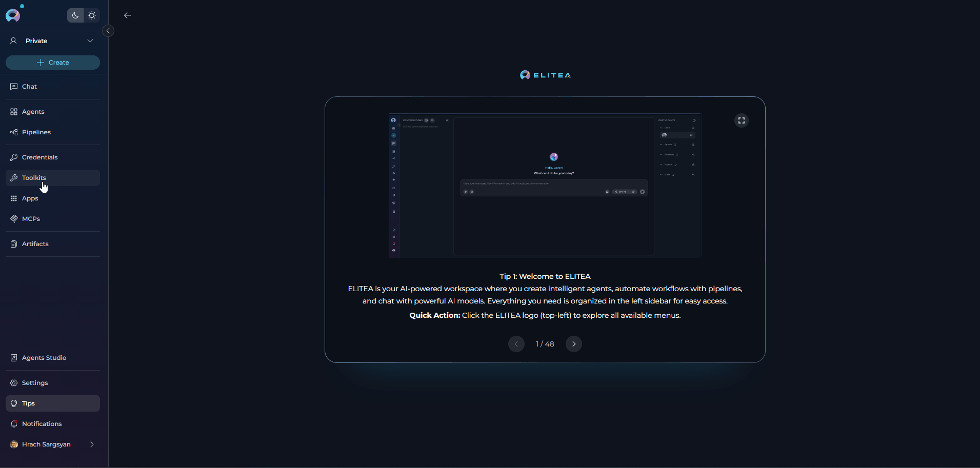
Task: Open Artifacts via its document icon
Action: pos(13,243)
